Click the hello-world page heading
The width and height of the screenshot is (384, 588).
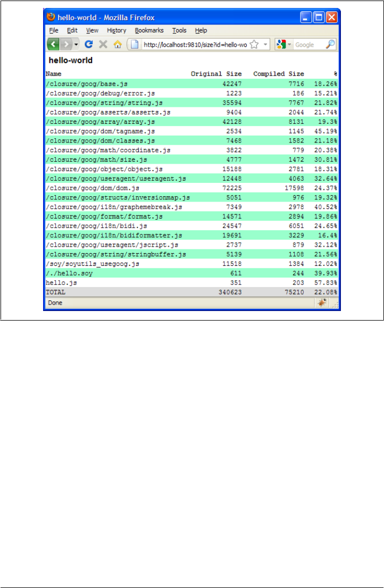(71, 60)
